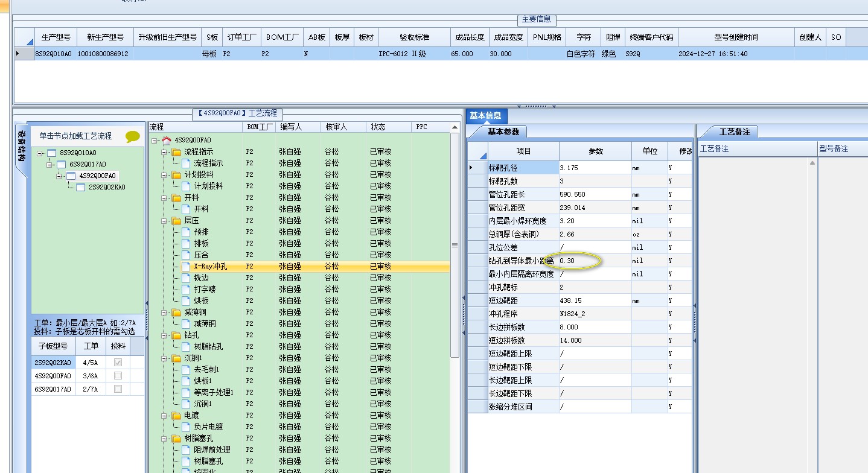Click the house icon of root 4S92Q00FA0

167,140
